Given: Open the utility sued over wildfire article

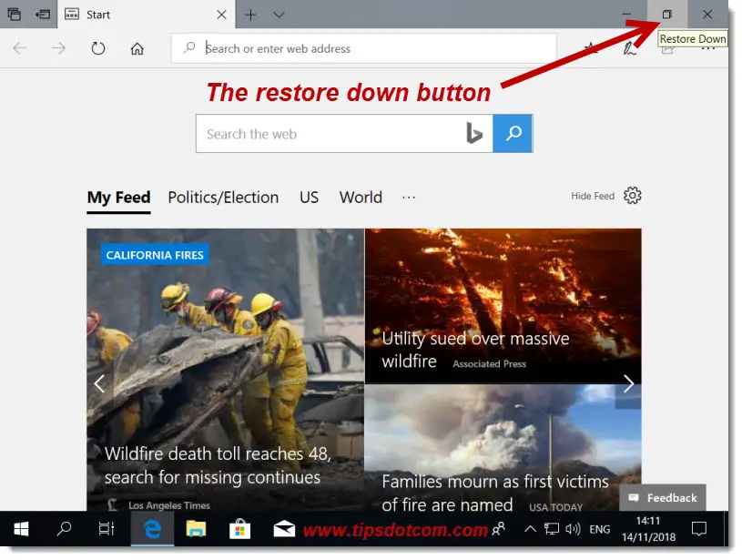Looking at the screenshot, I should pos(475,350).
